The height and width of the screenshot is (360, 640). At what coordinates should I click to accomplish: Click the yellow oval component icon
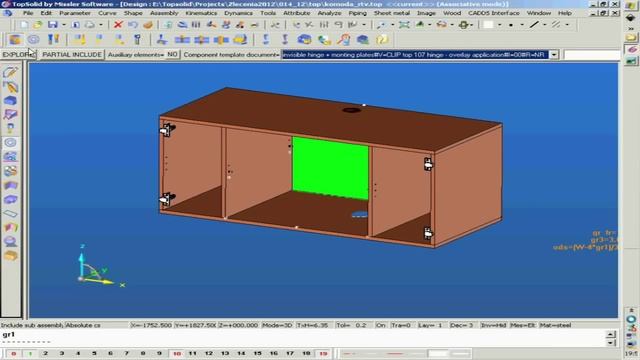[x=240, y=40]
